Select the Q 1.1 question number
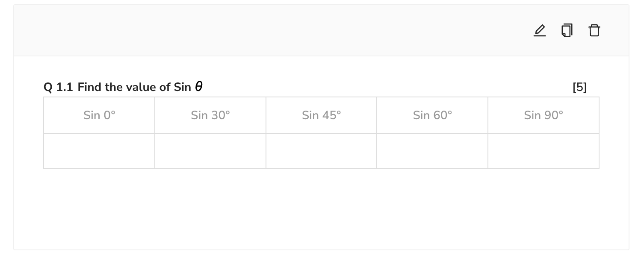Image resolution: width=644 pixels, height=258 pixels. (x=58, y=87)
